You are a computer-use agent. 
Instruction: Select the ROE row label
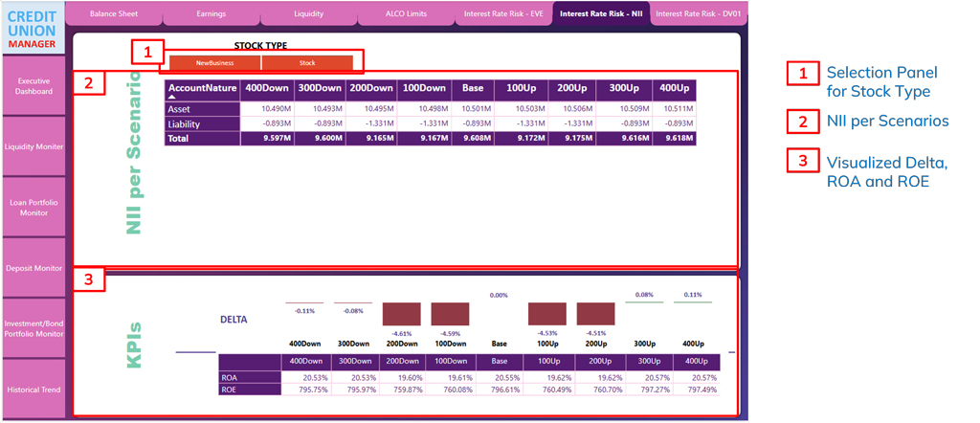(x=250, y=390)
